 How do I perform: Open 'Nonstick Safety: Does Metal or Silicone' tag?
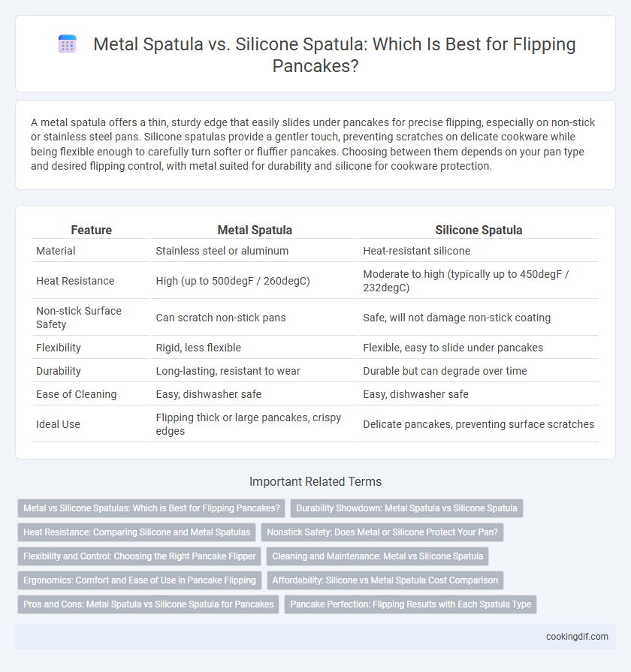(x=382, y=532)
